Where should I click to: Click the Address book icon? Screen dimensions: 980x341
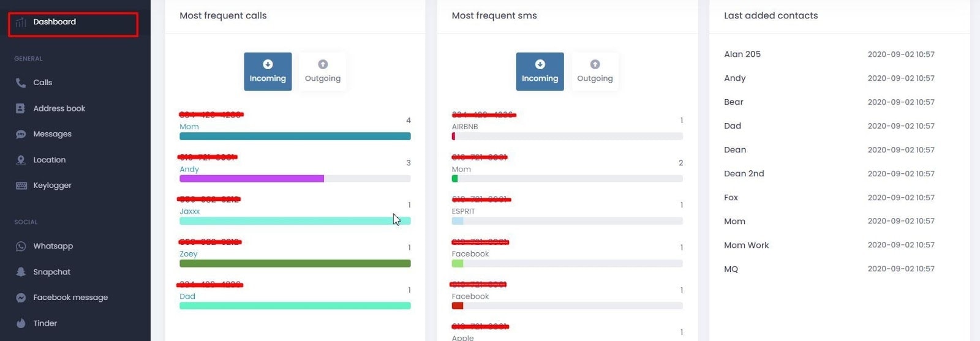pyautogui.click(x=21, y=108)
